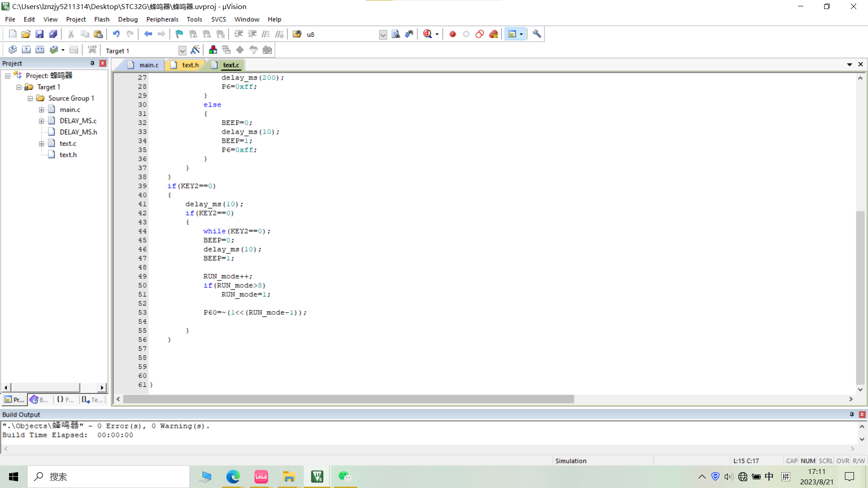Open the Target 1 dropdown
This screenshot has width=868, height=488.
(182, 51)
